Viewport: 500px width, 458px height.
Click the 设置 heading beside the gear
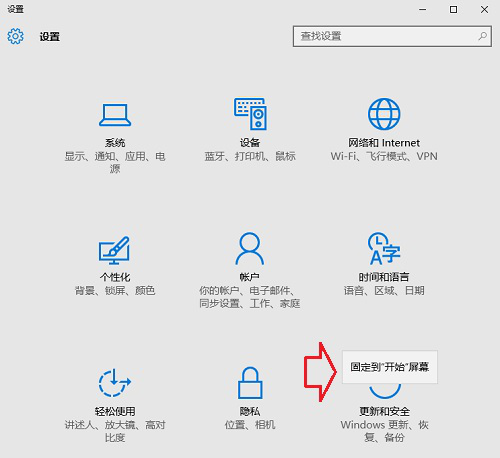click(50, 36)
